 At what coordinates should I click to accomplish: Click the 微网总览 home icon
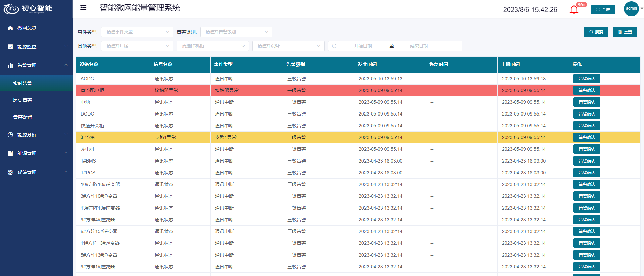[10, 28]
